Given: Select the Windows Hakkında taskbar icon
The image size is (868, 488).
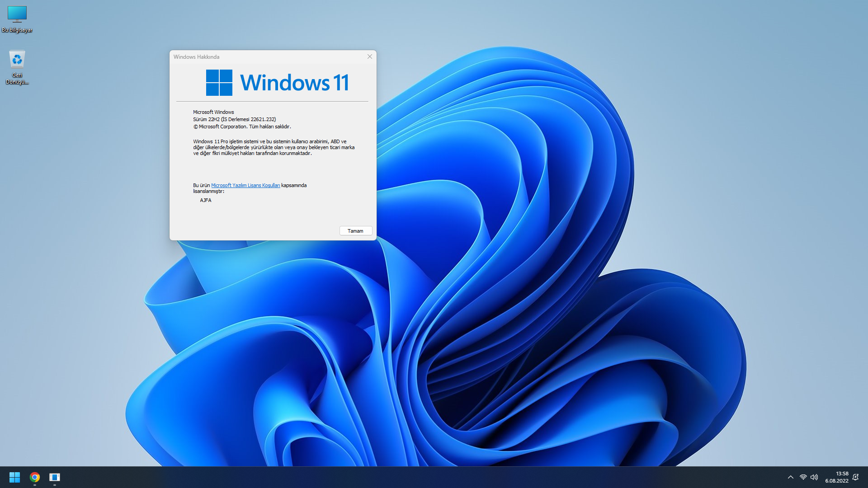Looking at the screenshot, I should coord(55,477).
